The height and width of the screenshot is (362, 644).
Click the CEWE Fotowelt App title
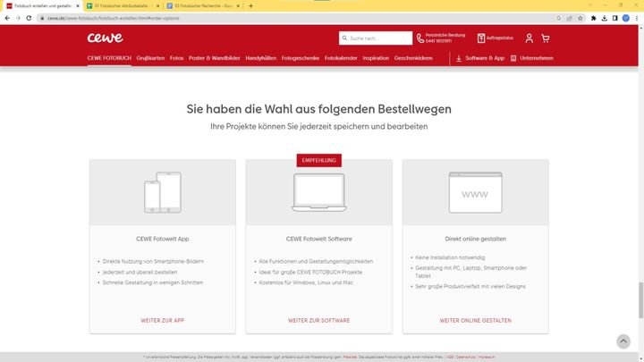[163, 239]
